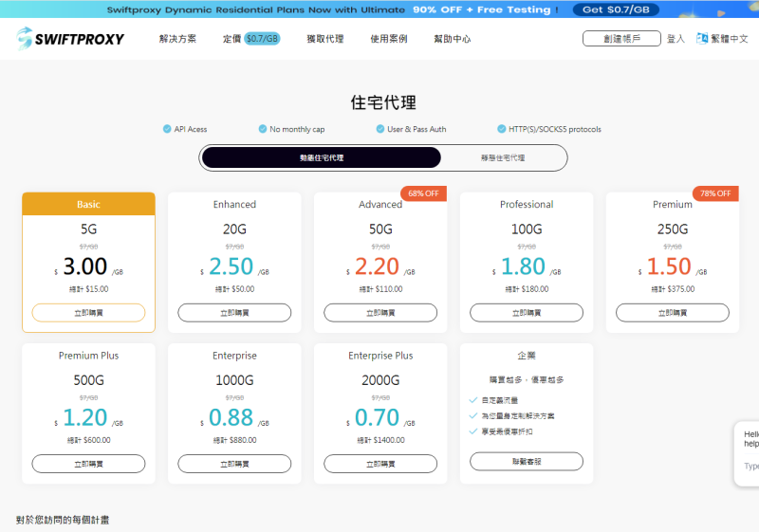Viewport: 759px width, 532px height.
Task: Select the 動態住宅代理 tab
Action: click(x=322, y=157)
